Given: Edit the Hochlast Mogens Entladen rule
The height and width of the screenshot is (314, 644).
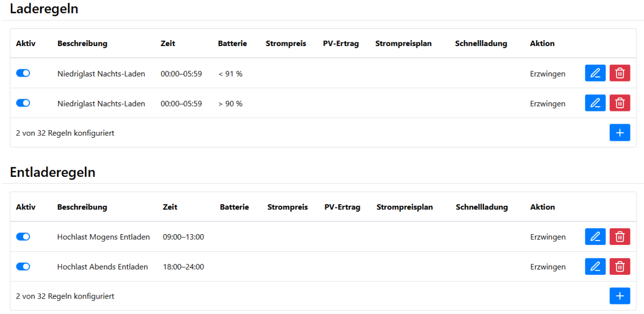Looking at the screenshot, I should (595, 237).
